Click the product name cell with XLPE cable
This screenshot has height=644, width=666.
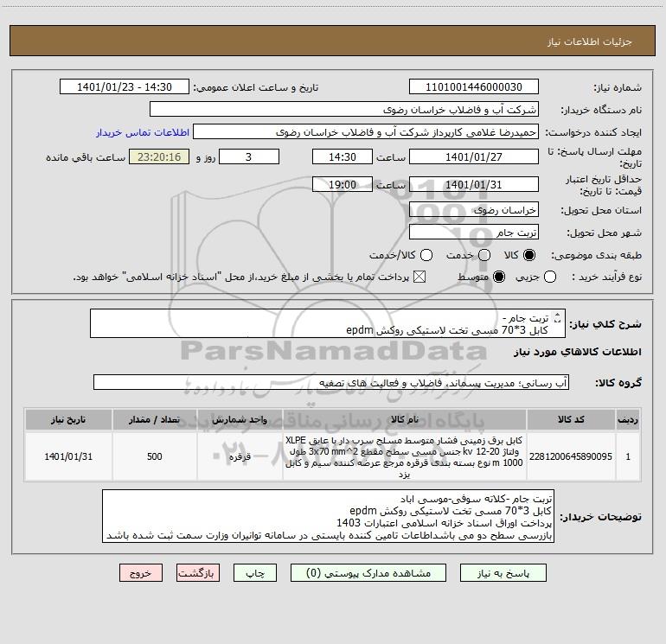click(405, 456)
